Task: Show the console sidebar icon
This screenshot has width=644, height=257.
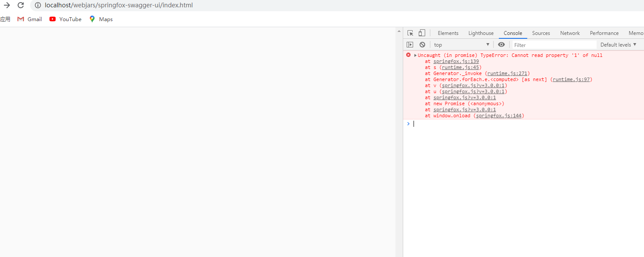Action: [410, 45]
